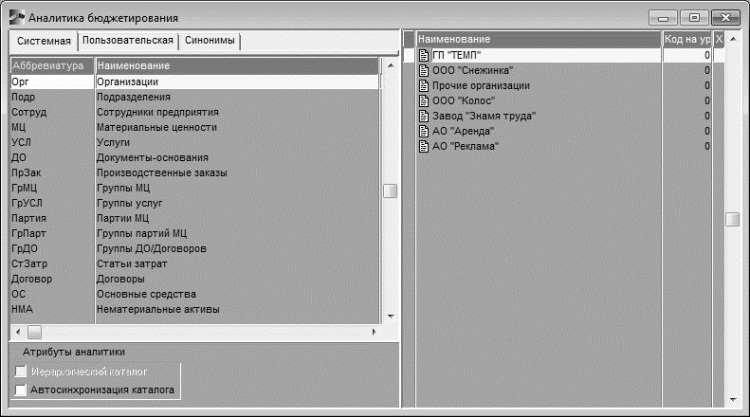Select ГП "ТЕМП" in the organizations list
This screenshot has width=750, height=417.
[456, 55]
